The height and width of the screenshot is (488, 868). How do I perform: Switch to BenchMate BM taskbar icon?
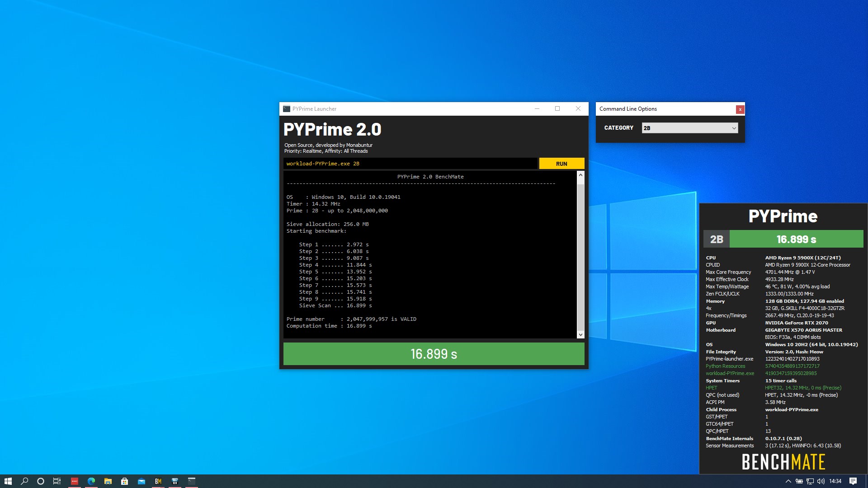pos(158,481)
